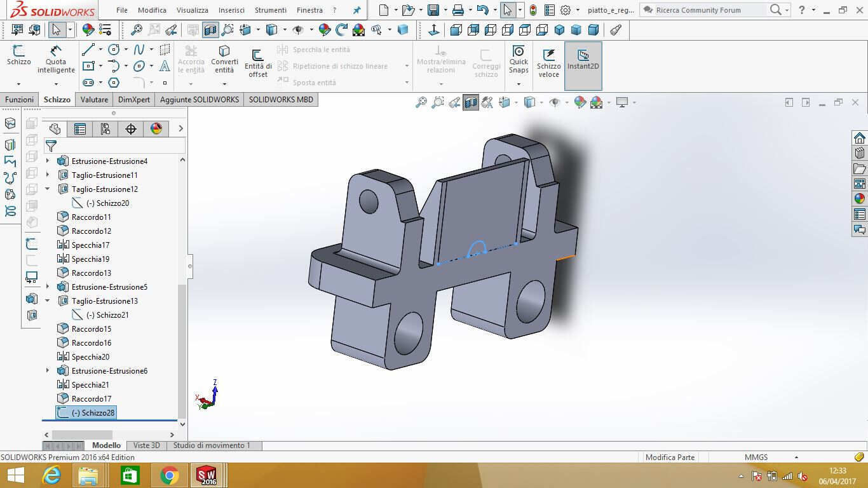Select the Spline sketch tool
The width and height of the screenshot is (868, 488).
tap(139, 50)
